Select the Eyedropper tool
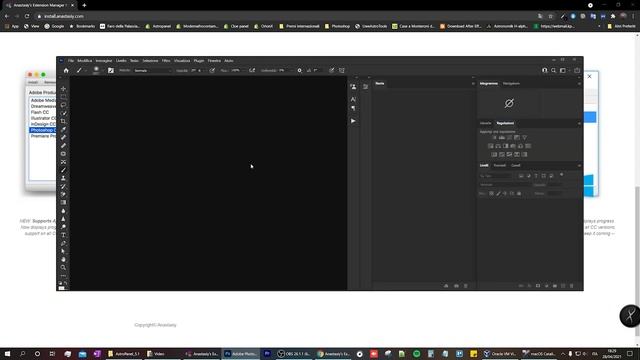640x360 pixels. point(63,129)
